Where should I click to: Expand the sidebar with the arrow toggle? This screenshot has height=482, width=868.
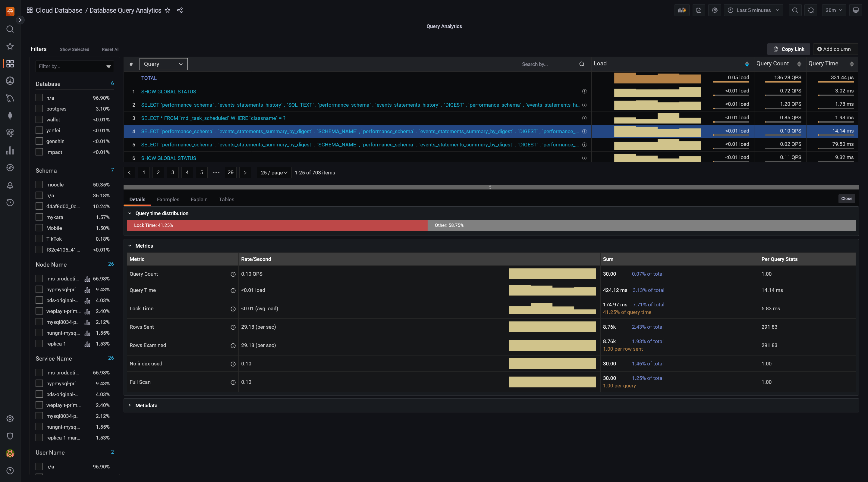(20, 20)
